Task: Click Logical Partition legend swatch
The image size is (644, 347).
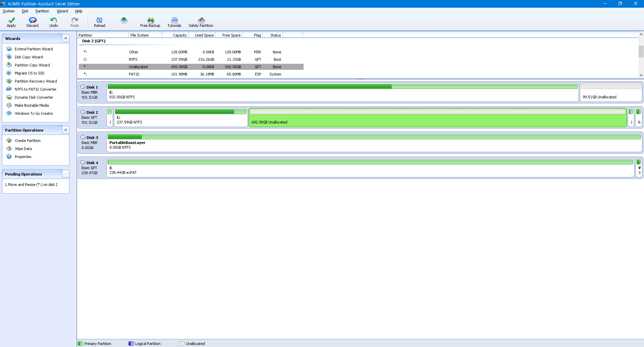Action: pos(131,343)
